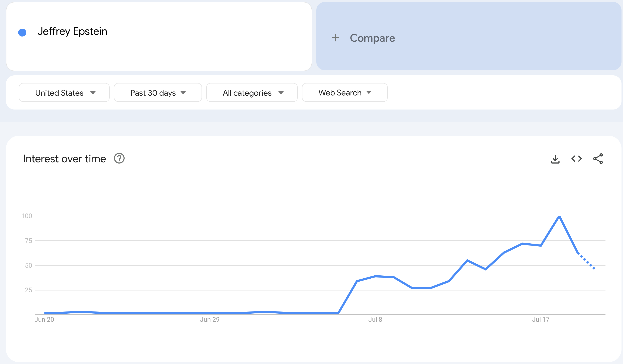
Task: Click the Jul 17 axis label
Action: [x=541, y=320]
